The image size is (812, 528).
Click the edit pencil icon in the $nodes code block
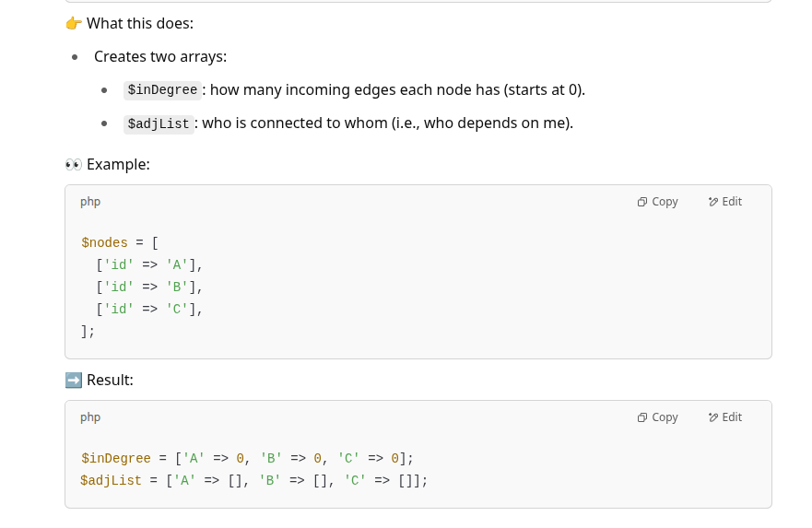[713, 202]
